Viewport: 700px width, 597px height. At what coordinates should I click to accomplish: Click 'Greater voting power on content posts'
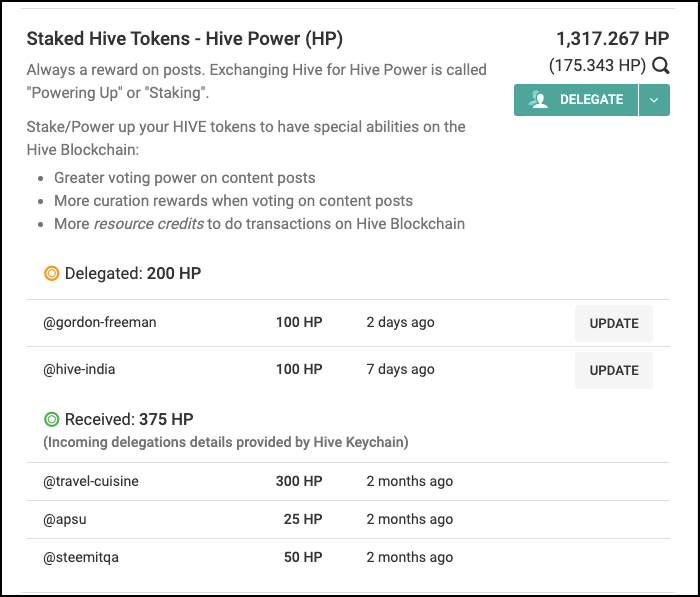coord(185,178)
